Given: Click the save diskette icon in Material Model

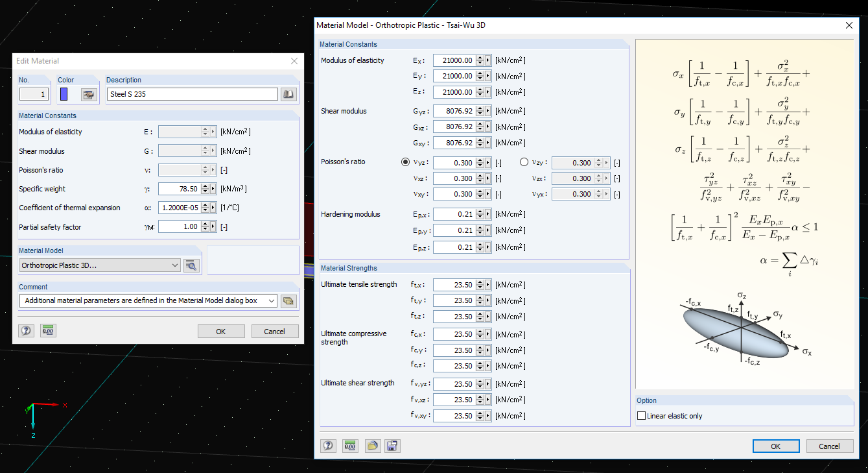Looking at the screenshot, I should [393, 446].
